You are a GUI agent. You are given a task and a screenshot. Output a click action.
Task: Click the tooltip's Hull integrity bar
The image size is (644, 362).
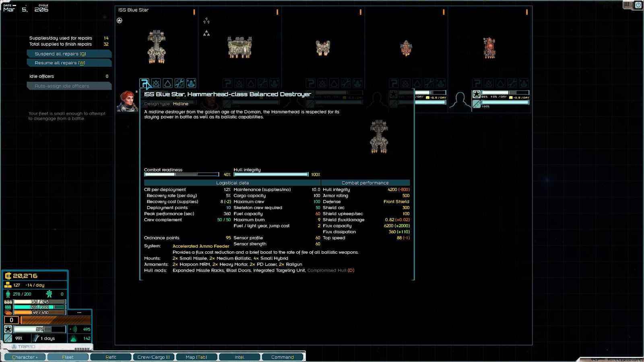(x=271, y=175)
